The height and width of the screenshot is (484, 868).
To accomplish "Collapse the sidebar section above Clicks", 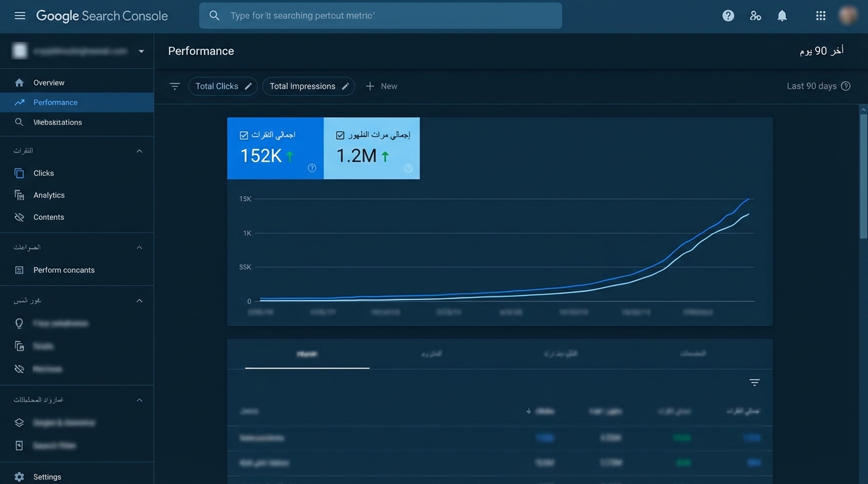I will (139, 151).
